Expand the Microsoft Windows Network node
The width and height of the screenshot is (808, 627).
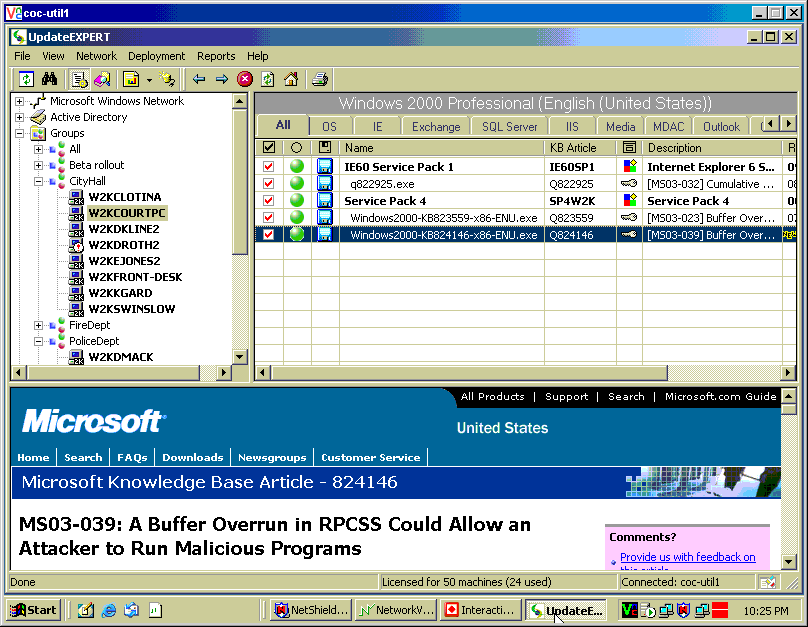tap(19, 101)
